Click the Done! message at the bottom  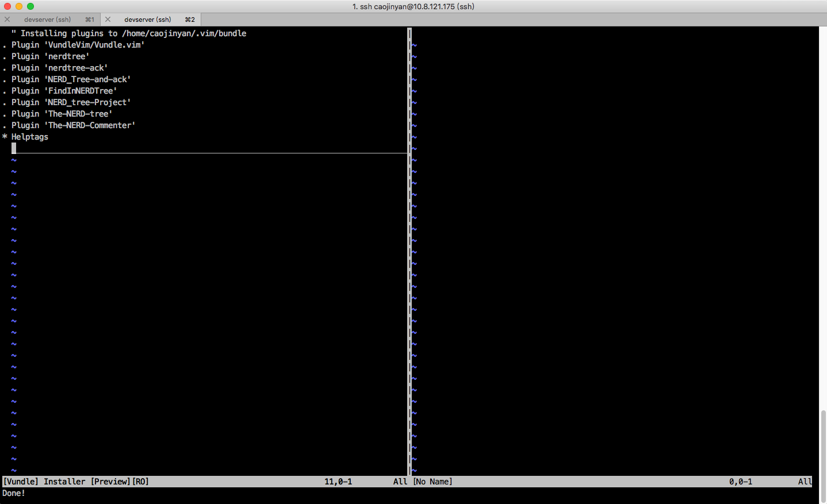coord(14,493)
